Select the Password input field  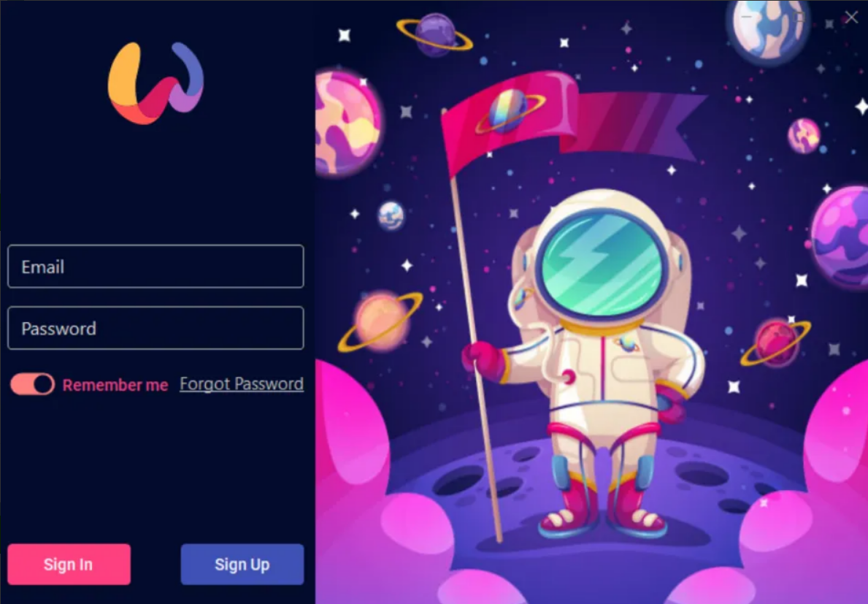click(x=155, y=328)
